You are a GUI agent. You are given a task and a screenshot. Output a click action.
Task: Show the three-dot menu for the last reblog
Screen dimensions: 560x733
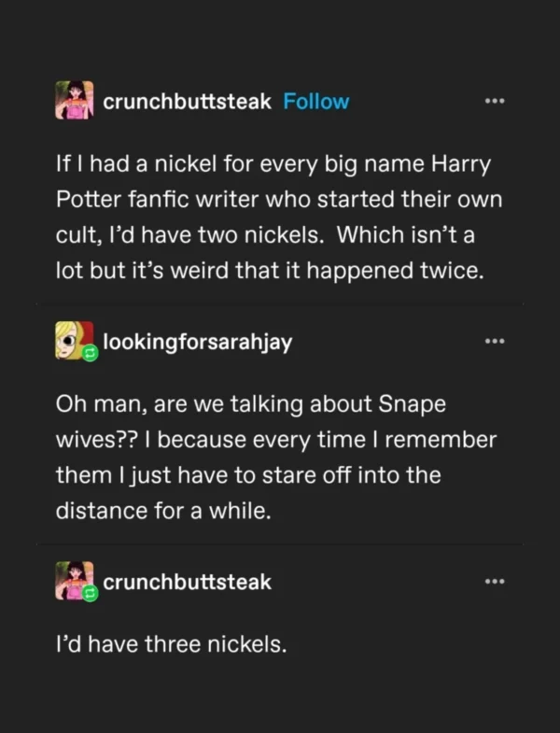tap(494, 582)
